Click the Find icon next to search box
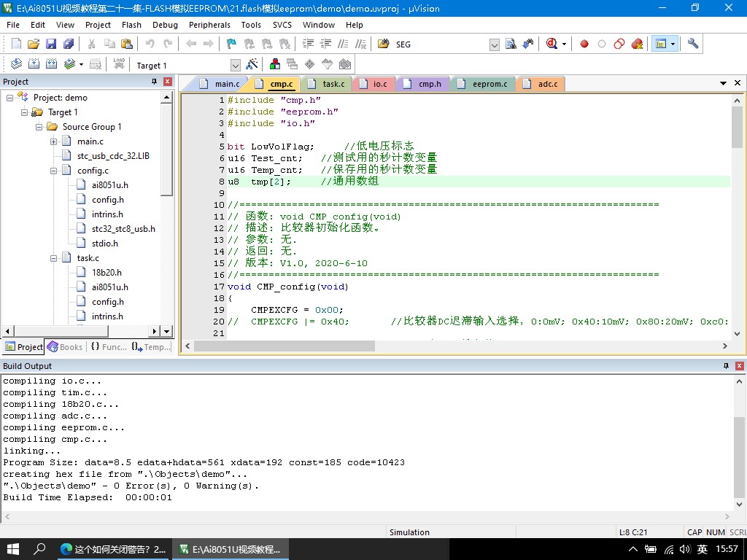The image size is (747, 560). pos(511,44)
